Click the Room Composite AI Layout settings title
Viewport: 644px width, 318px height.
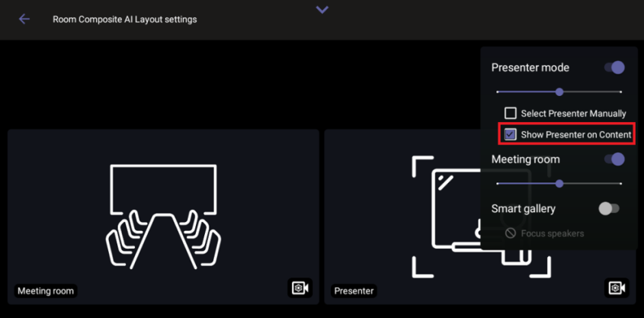point(124,19)
